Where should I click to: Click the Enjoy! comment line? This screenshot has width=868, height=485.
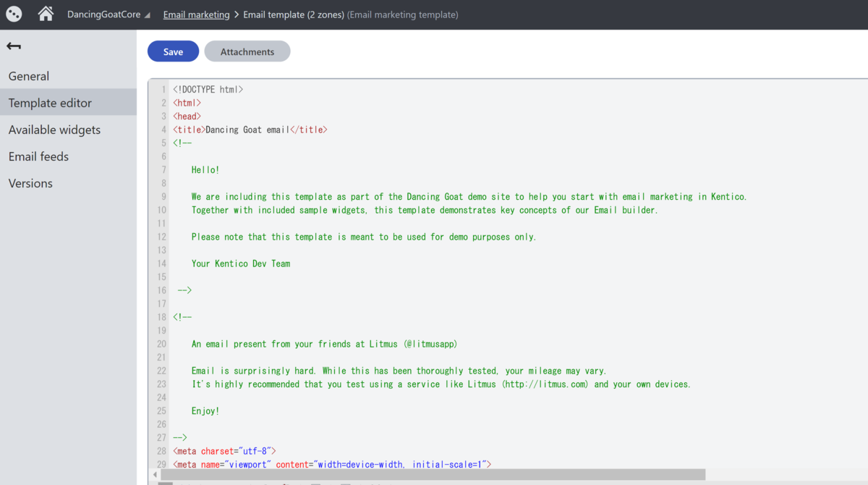point(205,411)
